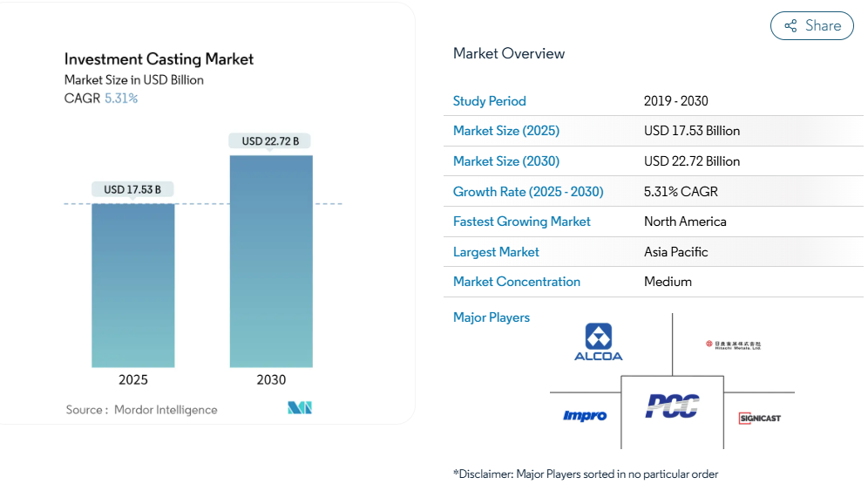Image resolution: width=868 pixels, height=491 pixels.
Task: Click the Study Period row label
Action: point(490,101)
